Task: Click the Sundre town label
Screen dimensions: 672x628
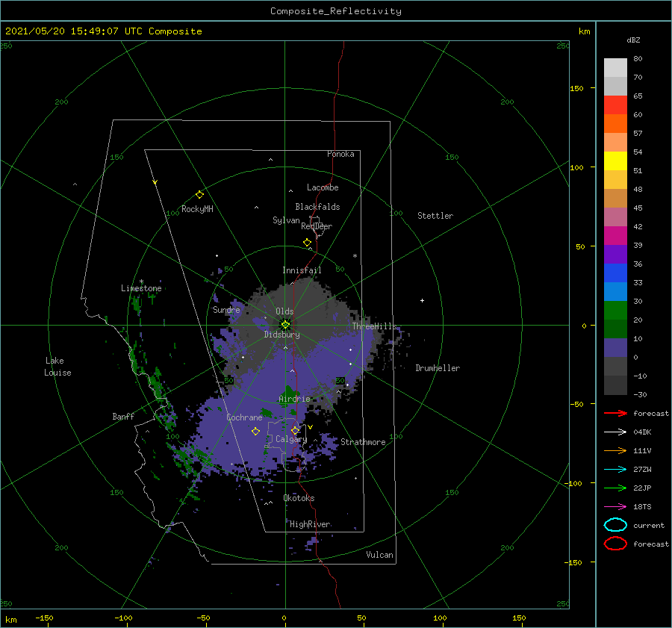Action: pos(226,310)
